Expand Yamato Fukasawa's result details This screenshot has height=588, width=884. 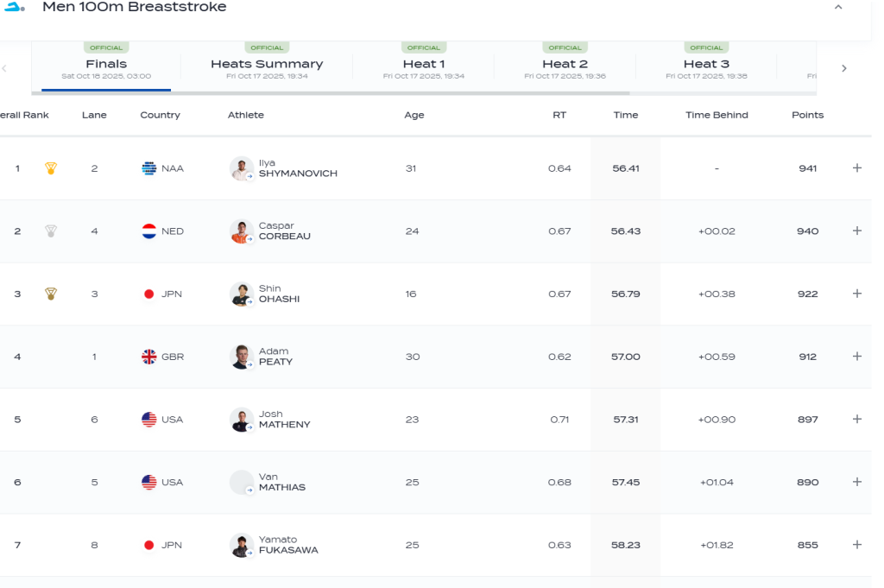coord(856,545)
